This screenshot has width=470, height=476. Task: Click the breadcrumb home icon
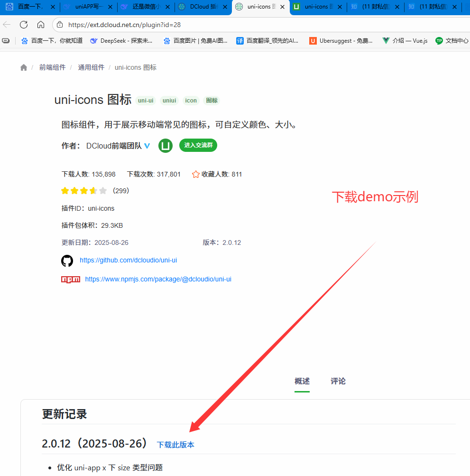[x=24, y=67]
